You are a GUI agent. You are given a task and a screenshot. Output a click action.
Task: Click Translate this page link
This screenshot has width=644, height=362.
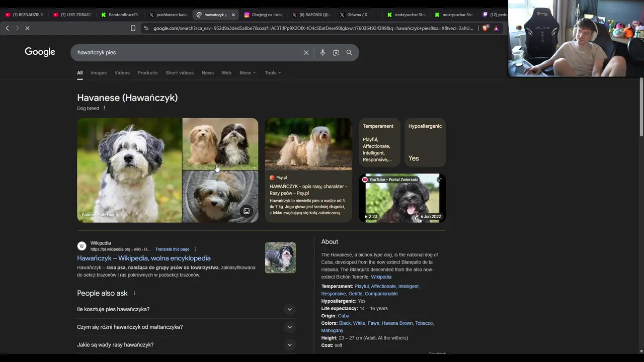172,249
